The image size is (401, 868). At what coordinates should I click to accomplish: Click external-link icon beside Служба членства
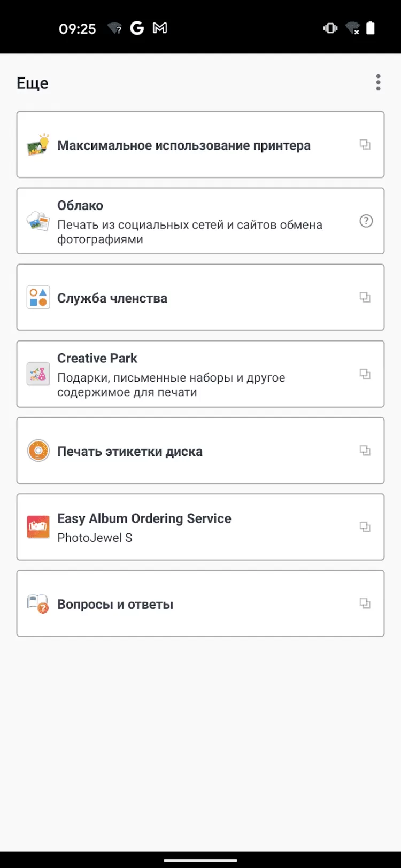coord(365,297)
